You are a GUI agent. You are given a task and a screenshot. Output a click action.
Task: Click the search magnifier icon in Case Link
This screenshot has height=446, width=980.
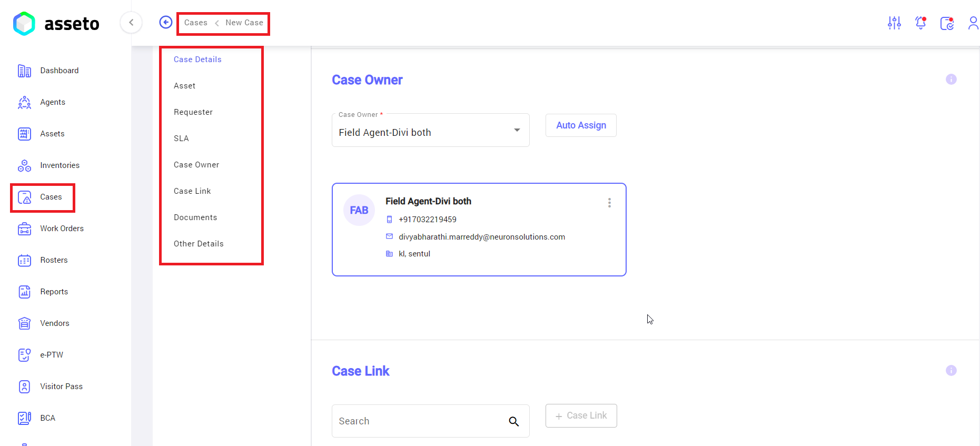pyautogui.click(x=514, y=421)
